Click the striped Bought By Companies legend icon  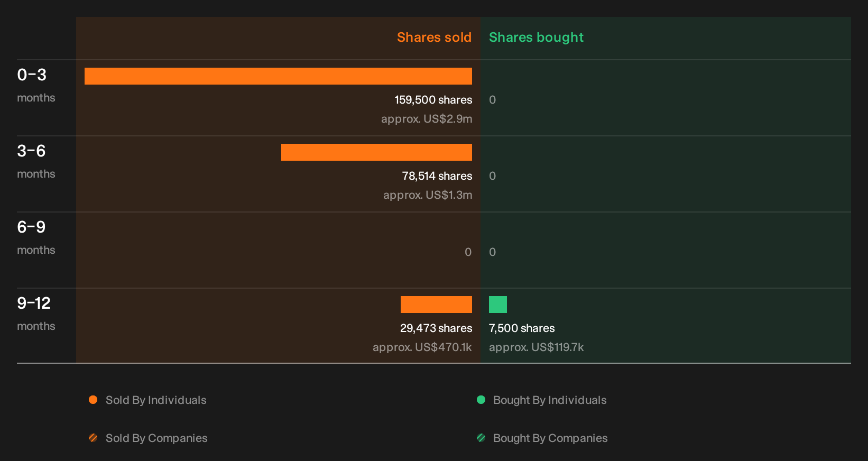(x=481, y=438)
